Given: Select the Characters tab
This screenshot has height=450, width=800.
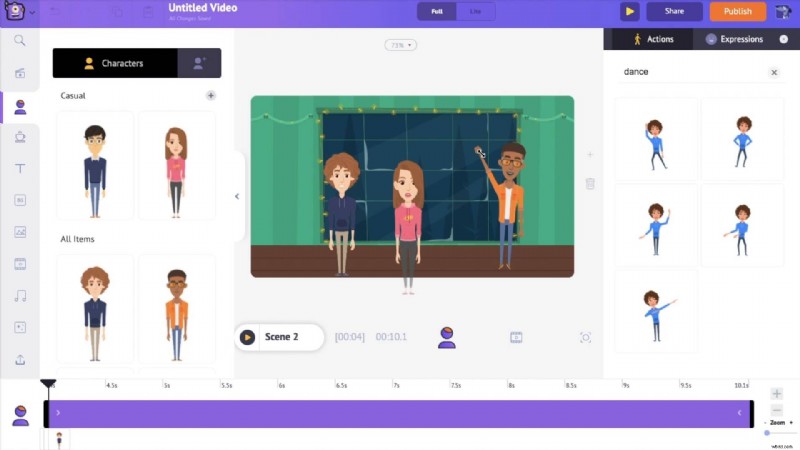Looking at the screenshot, I should (115, 63).
